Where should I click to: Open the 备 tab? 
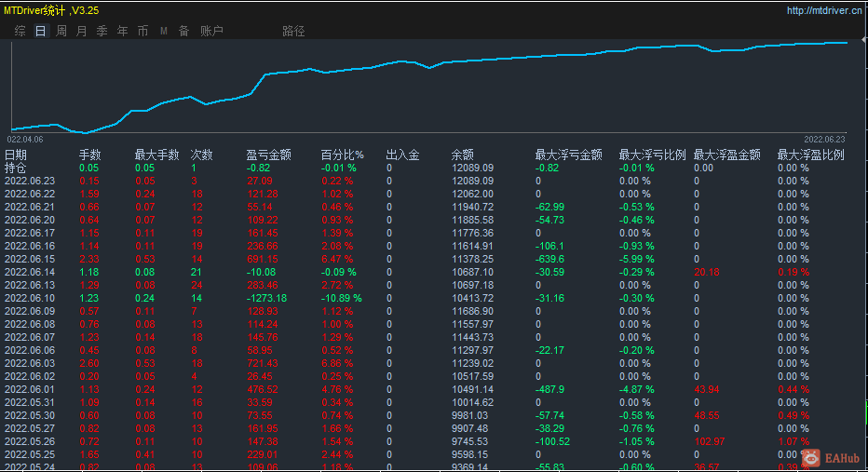pyautogui.click(x=183, y=31)
